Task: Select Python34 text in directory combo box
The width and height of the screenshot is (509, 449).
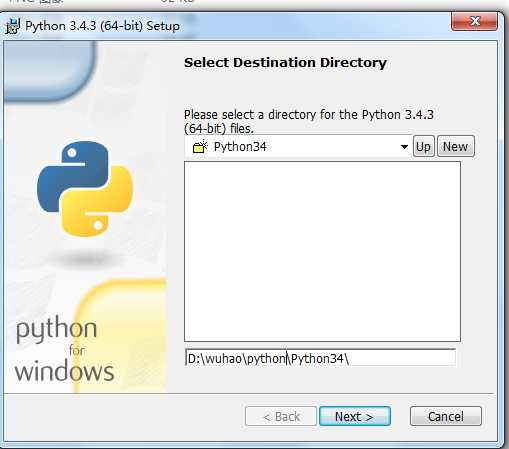Action: (240, 146)
